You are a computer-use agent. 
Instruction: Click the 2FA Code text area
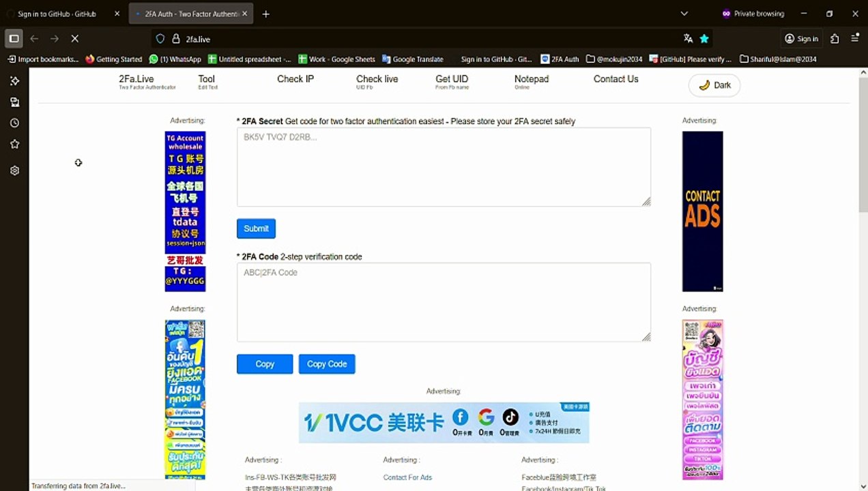tap(444, 302)
